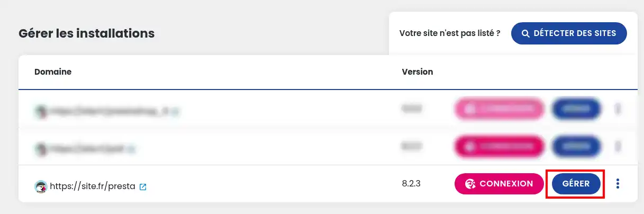Follow the https://site.fr/presta link
The height and width of the screenshot is (214, 644).
[92, 186]
